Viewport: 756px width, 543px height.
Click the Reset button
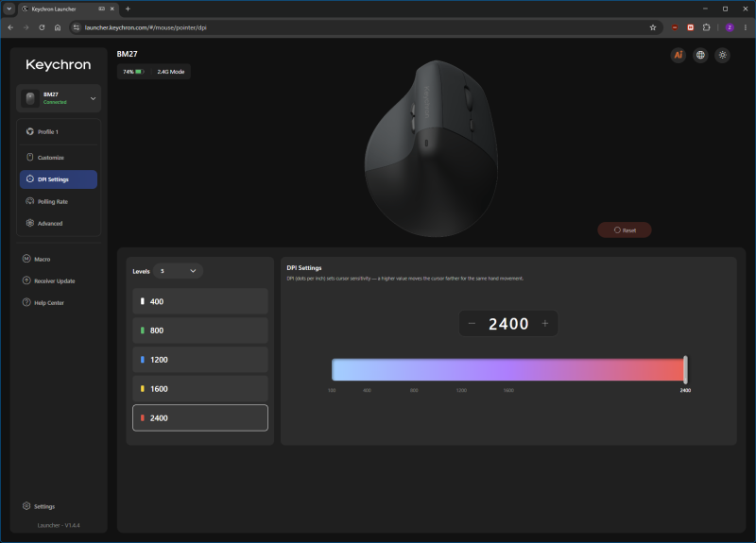click(x=625, y=230)
